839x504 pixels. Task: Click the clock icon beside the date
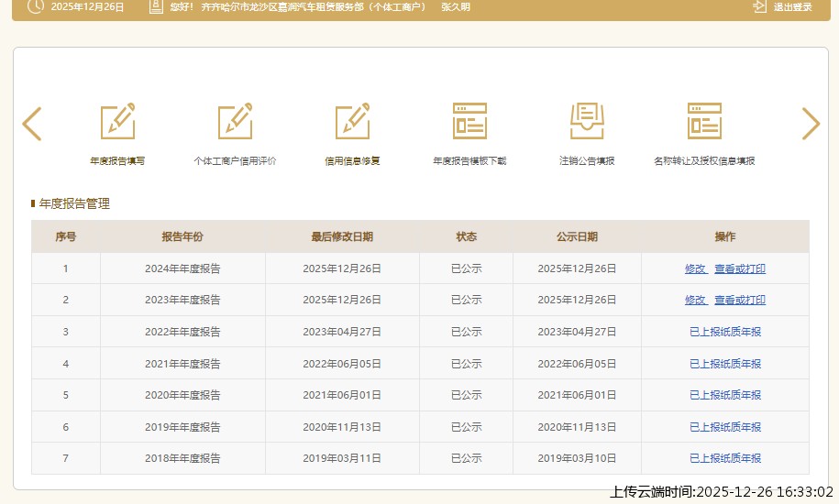(36, 6)
